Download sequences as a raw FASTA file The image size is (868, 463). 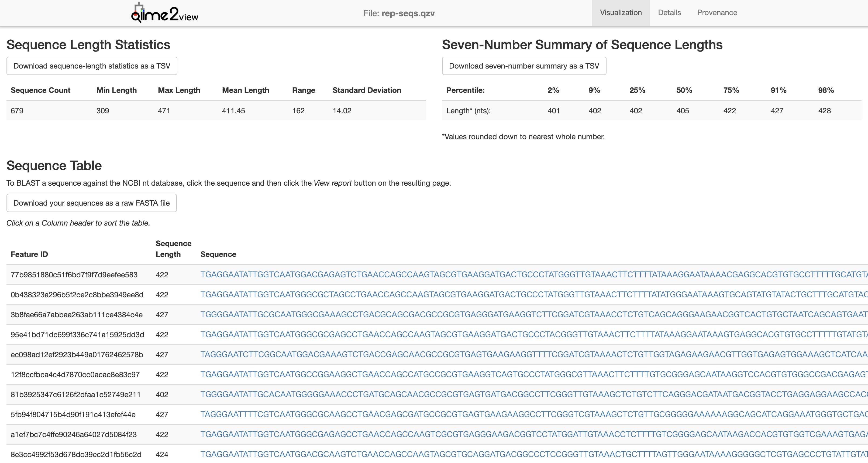91,203
